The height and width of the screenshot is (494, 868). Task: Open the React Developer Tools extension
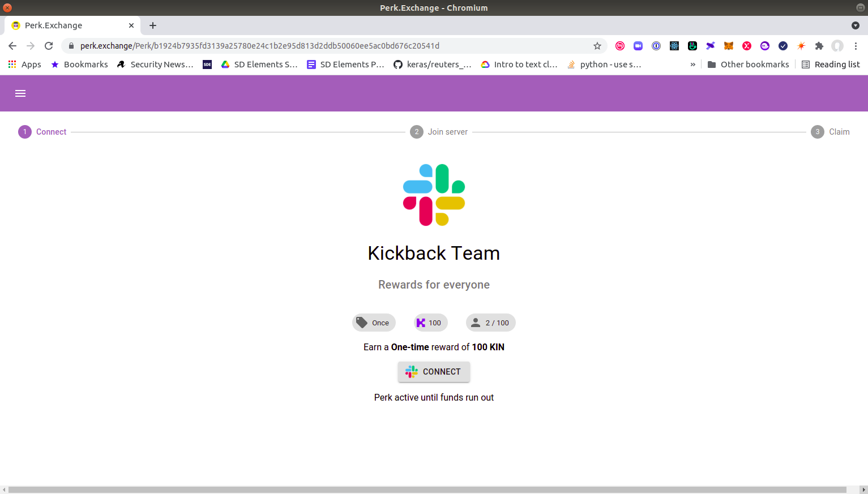(674, 46)
